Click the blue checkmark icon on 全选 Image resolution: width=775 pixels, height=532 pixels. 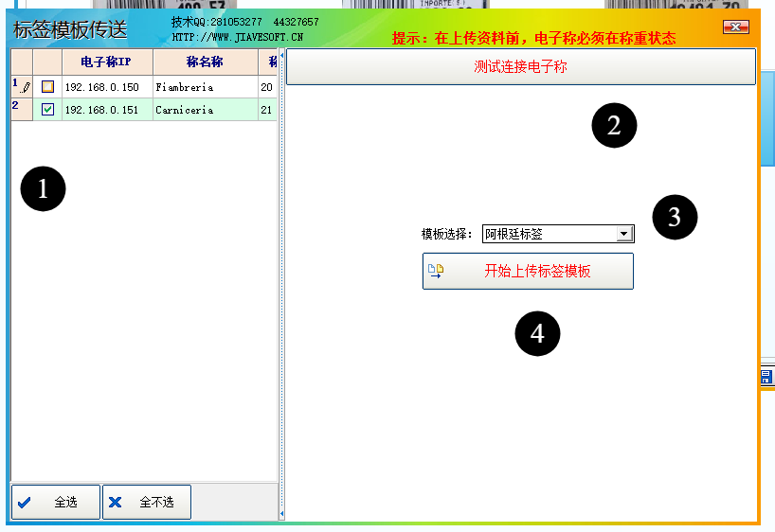click(x=25, y=503)
